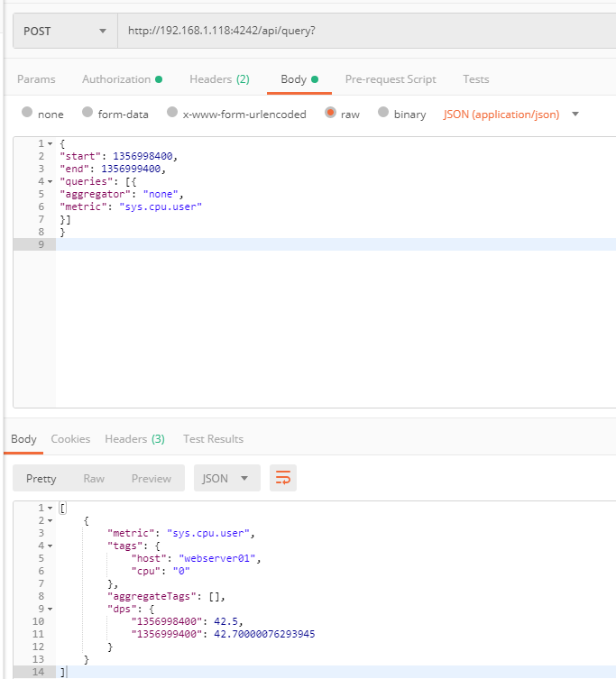Viewport: 616px width, 679px height.
Task: Collapse the "queries" array fold arrow
Action: pos(50,182)
